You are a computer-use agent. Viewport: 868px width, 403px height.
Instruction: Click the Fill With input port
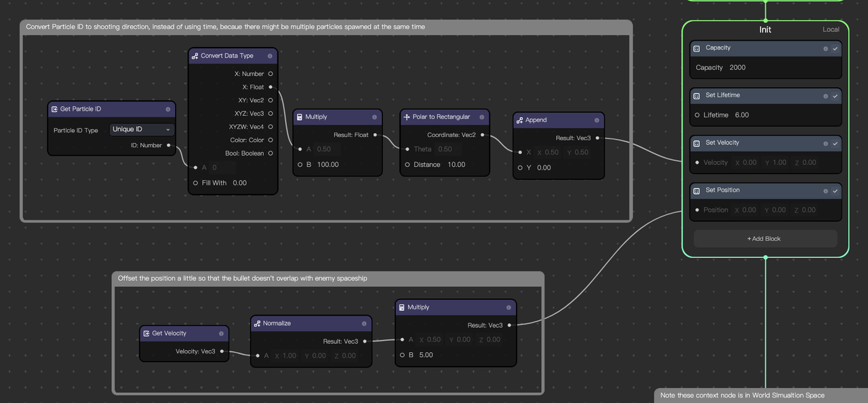click(195, 183)
